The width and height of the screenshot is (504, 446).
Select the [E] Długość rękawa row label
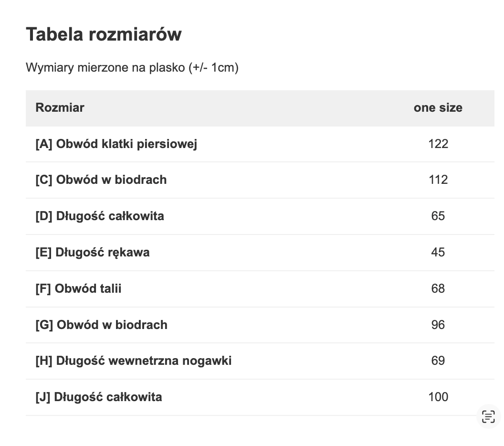92,252
